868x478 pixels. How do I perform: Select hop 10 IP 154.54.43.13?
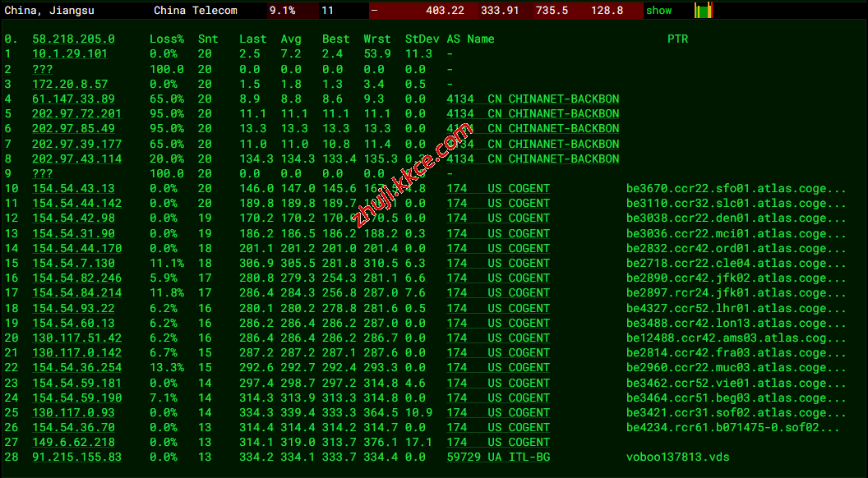click(73, 188)
